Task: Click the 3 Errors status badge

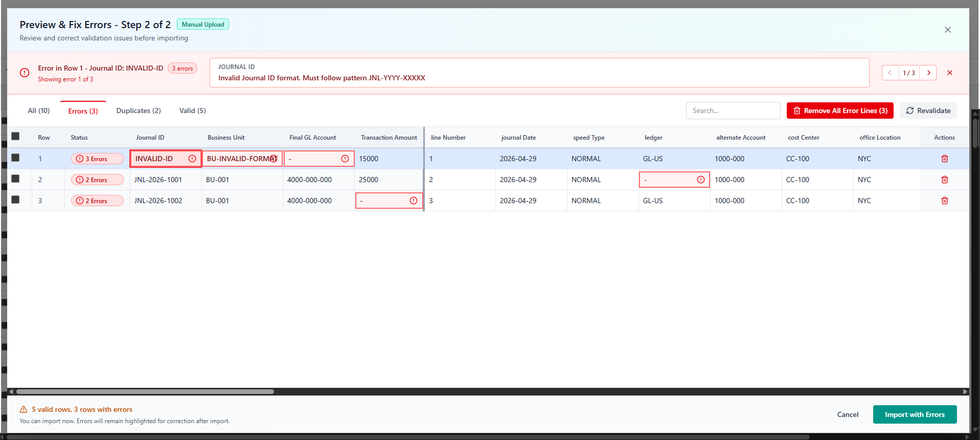Action: 97,159
